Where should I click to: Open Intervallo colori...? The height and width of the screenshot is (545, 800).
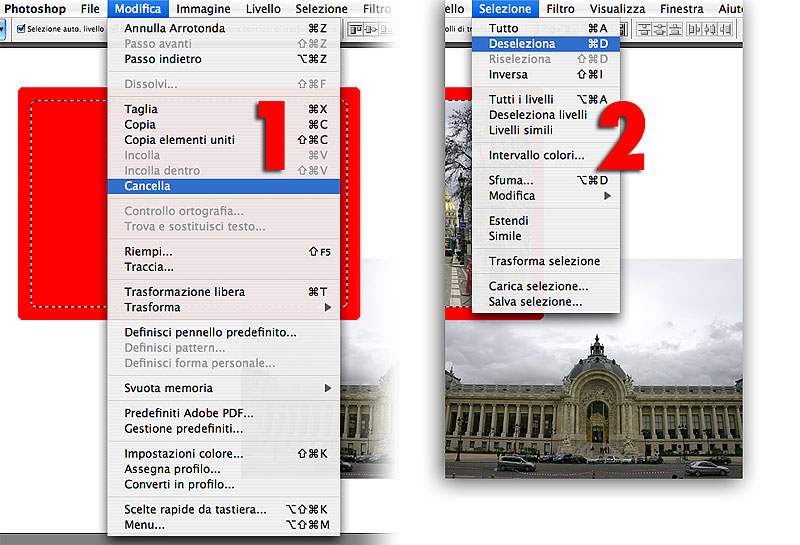click(x=546, y=155)
